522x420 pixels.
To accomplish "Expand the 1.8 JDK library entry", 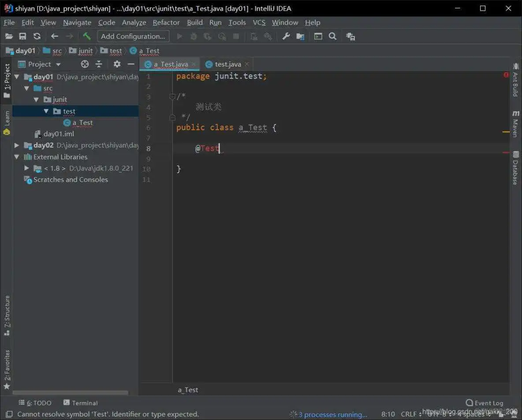I will tap(26, 168).
